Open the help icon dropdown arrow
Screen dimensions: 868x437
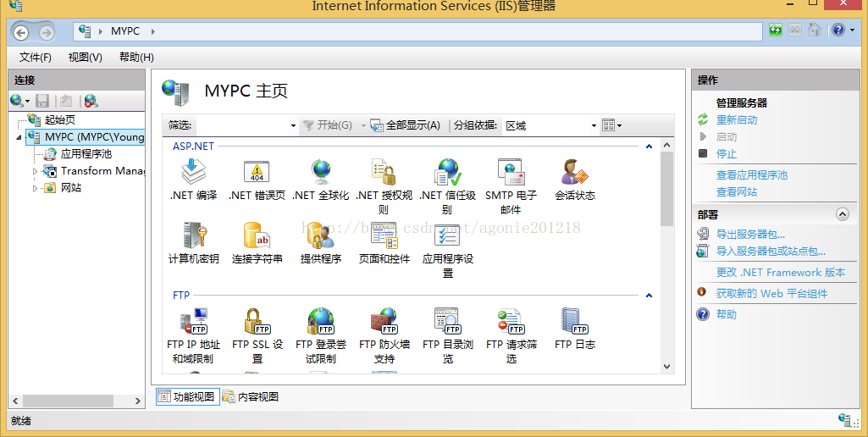pyautogui.click(x=851, y=30)
